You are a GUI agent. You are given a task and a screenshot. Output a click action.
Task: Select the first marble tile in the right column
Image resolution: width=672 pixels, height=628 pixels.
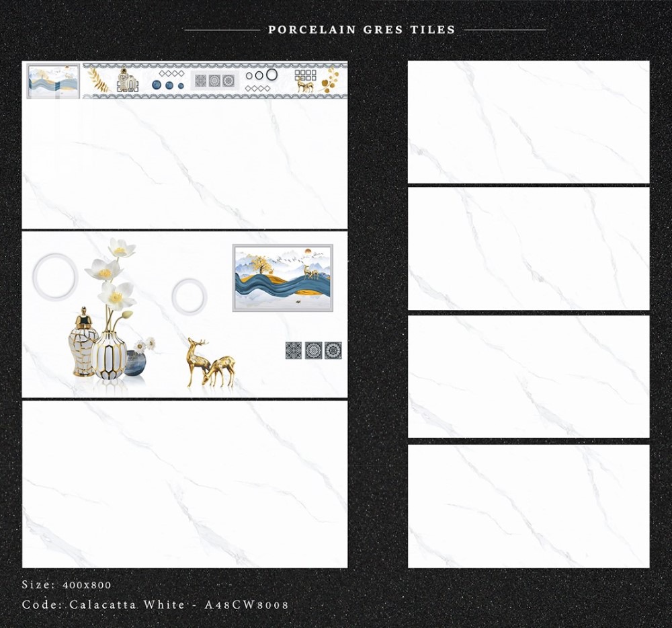(528, 122)
